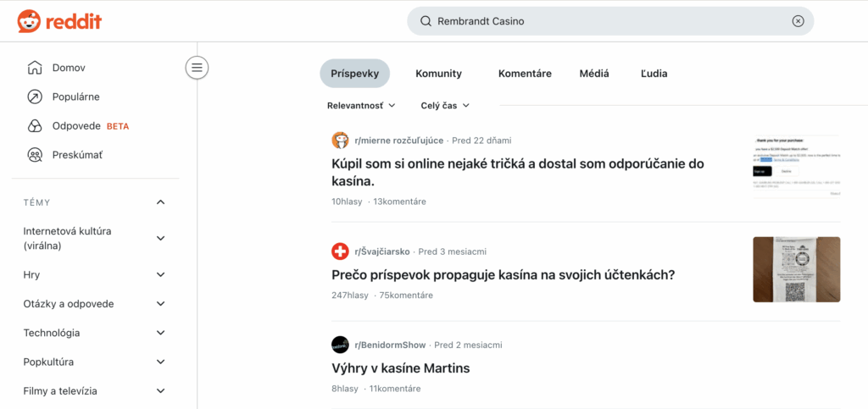Open Populárne arrow icon
The image size is (868, 409).
click(x=35, y=97)
